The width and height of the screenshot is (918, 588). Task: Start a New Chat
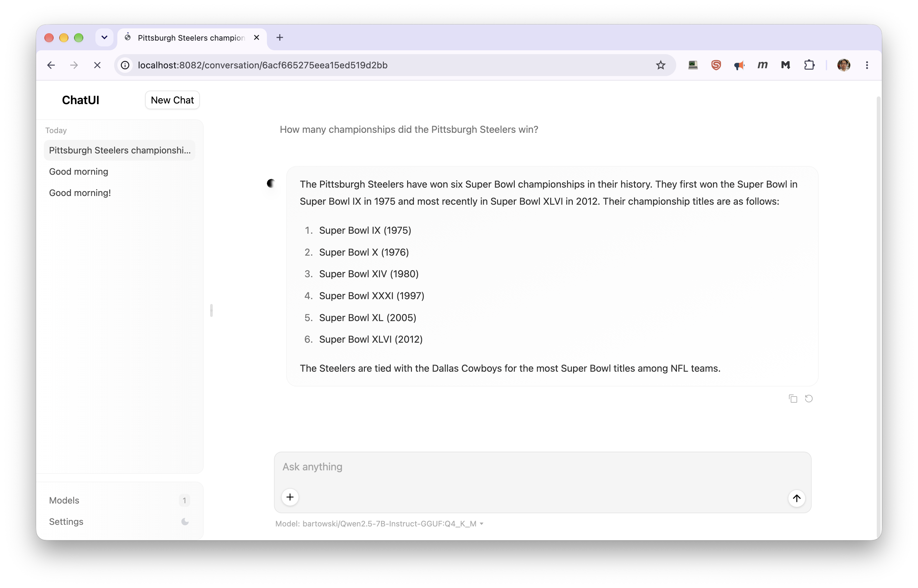click(x=172, y=100)
